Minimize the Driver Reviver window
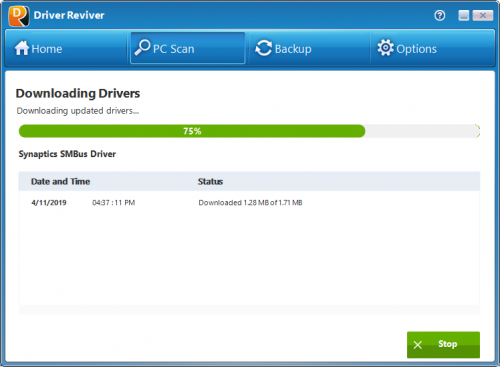Image resolution: width=500 pixels, height=367 pixels. pos(464,16)
